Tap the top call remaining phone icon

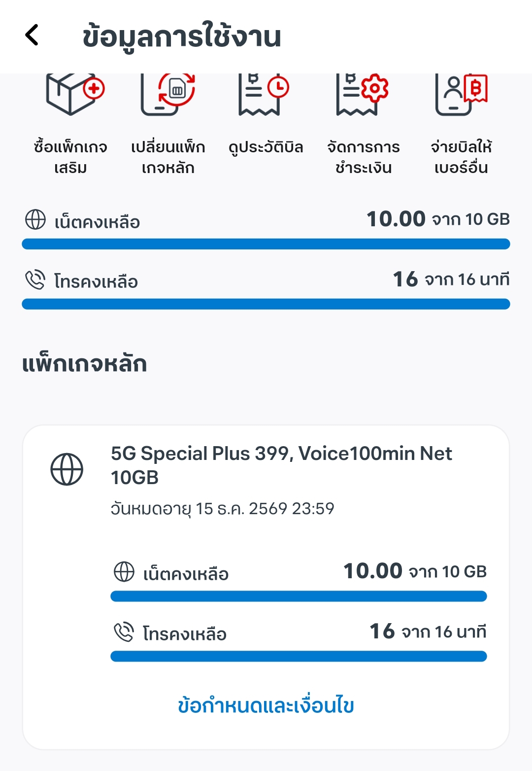35,280
